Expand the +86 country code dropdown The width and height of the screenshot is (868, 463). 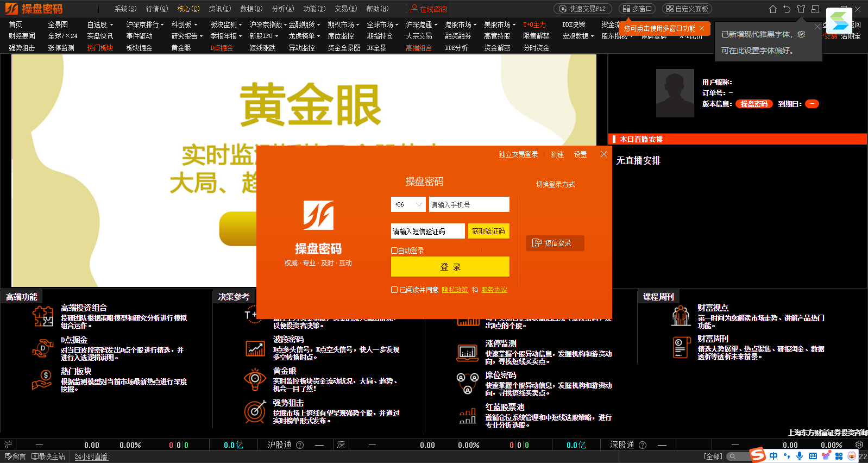coord(418,204)
